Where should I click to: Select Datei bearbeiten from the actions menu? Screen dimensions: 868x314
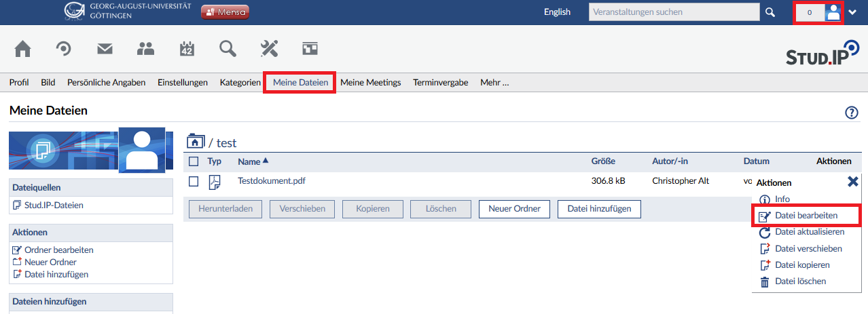(x=806, y=216)
